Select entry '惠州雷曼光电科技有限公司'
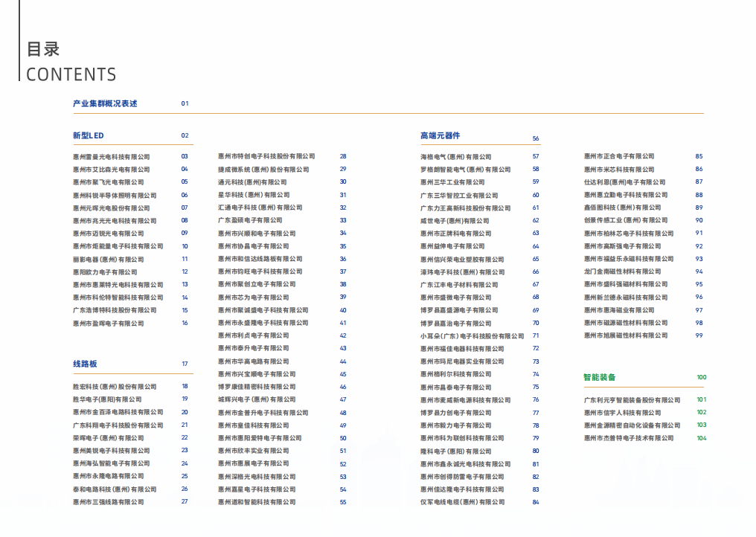This screenshot has width=756, height=537. tap(112, 157)
